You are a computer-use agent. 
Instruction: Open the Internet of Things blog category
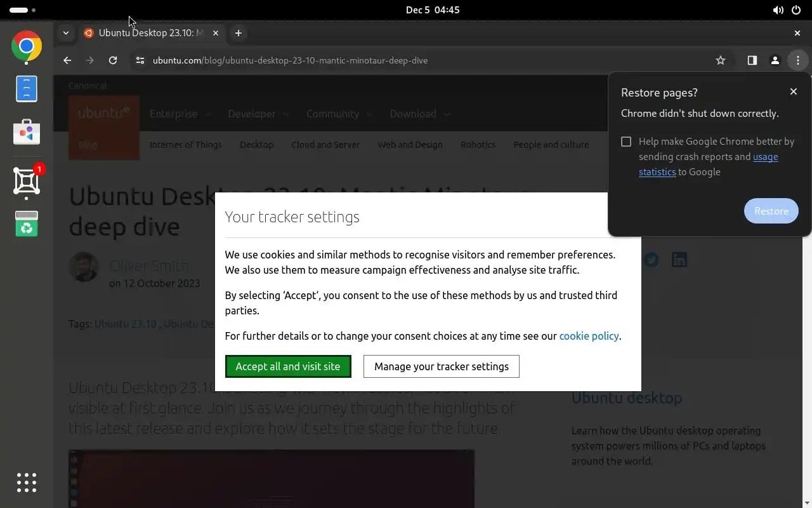click(x=186, y=145)
